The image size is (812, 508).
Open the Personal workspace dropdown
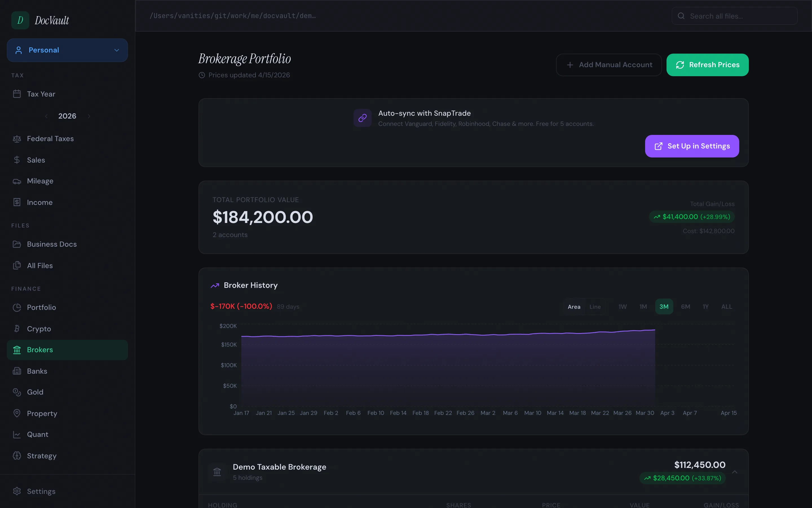(67, 50)
